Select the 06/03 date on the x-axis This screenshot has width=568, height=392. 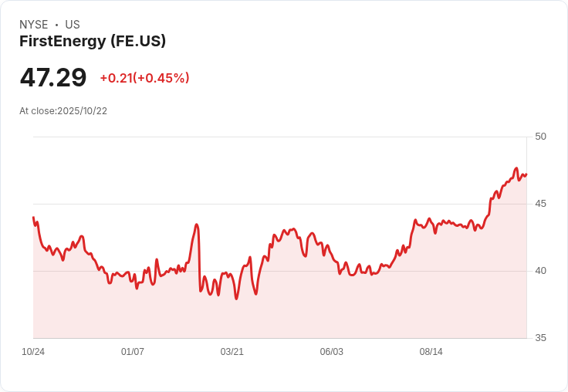click(332, 352)
